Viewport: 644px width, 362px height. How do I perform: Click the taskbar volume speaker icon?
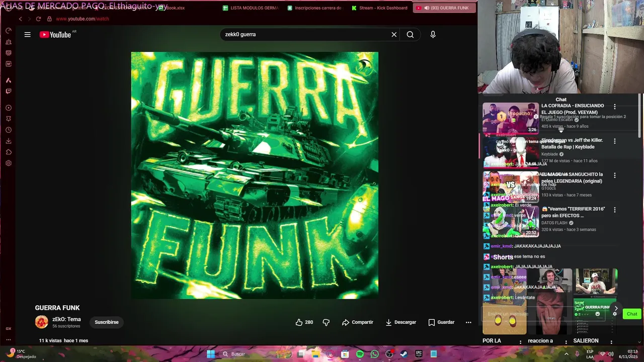pos(610,354)
